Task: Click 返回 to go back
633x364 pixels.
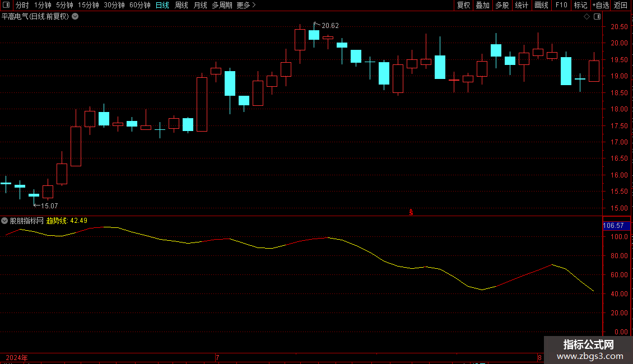Action: coord(621,5)
